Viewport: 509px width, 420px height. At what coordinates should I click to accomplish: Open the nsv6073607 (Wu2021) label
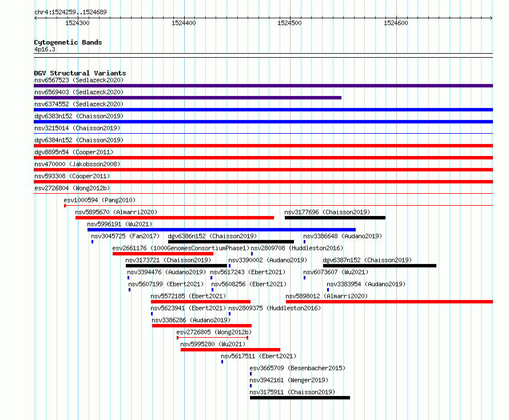click(336, 272)
